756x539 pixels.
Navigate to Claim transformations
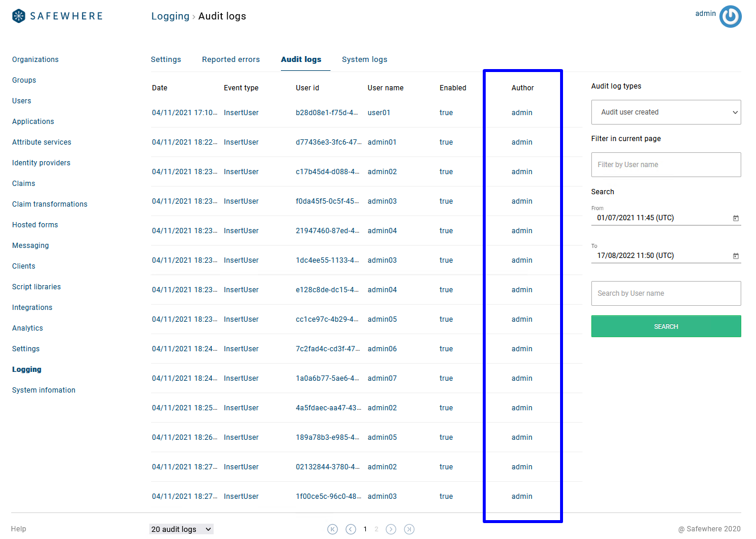click(x=50, y=204)
